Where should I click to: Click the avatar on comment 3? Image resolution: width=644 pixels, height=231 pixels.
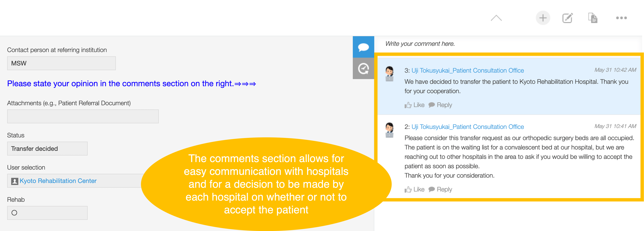pyautogui.click(x=389, y=74)
